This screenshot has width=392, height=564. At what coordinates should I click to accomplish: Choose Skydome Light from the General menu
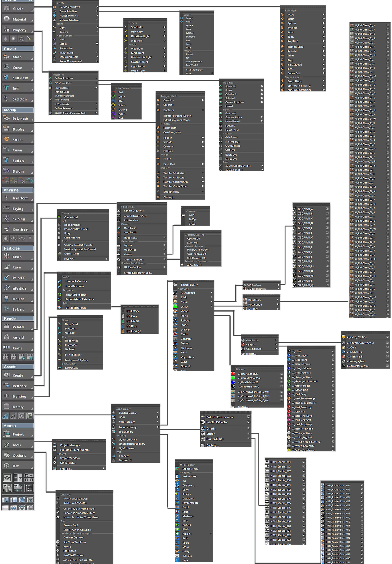point(139,62)
